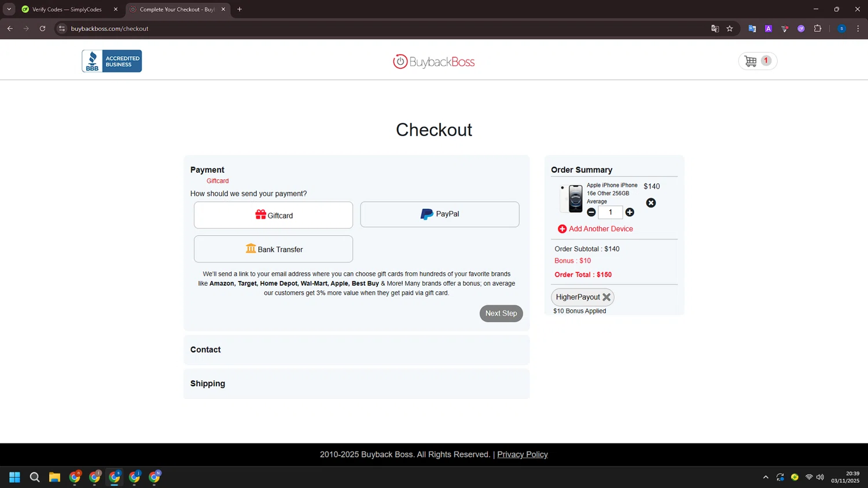
Task: Remove the iPhone 16e from order
Action: pos(651,203)
